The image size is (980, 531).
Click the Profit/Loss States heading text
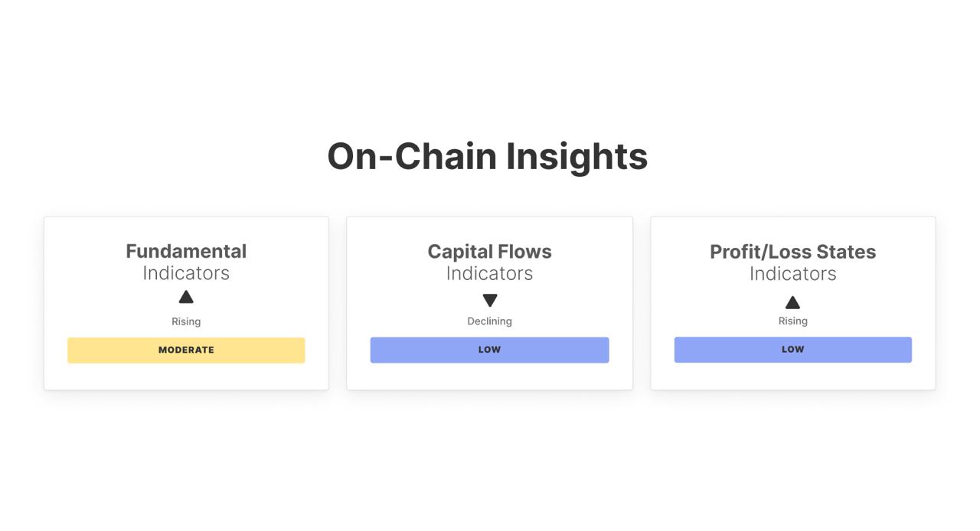pos(792,251)
